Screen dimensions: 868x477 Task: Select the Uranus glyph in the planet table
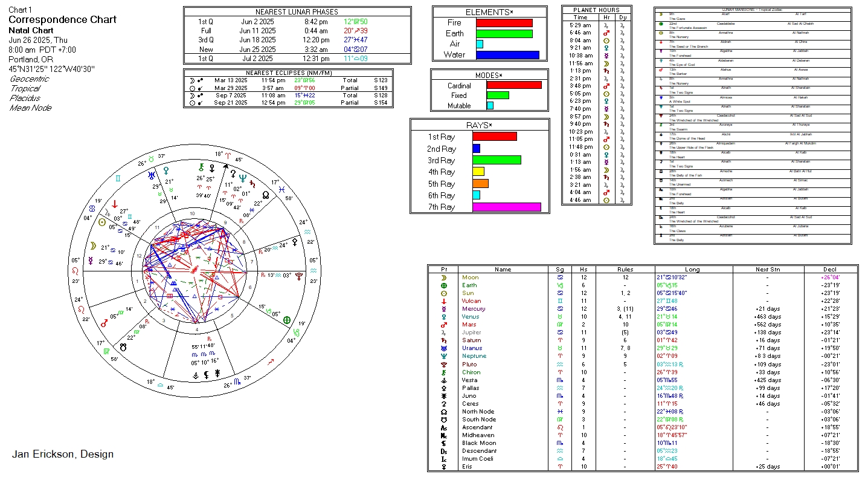(444, 348)
